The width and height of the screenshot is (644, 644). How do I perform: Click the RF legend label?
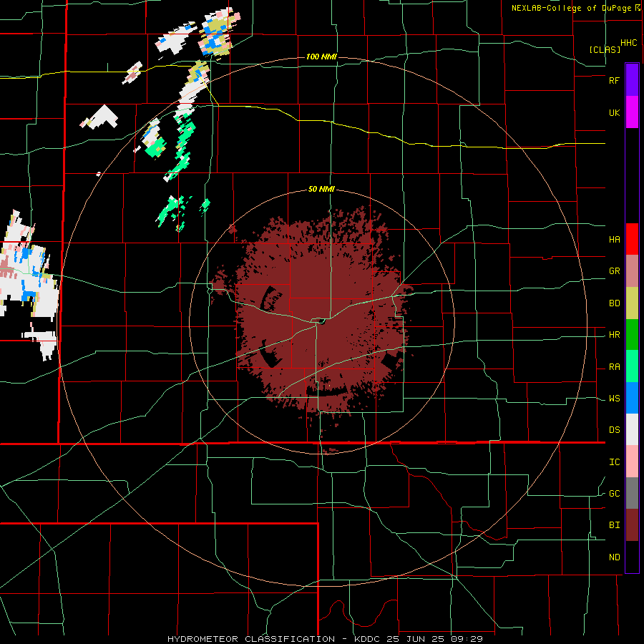614,80
